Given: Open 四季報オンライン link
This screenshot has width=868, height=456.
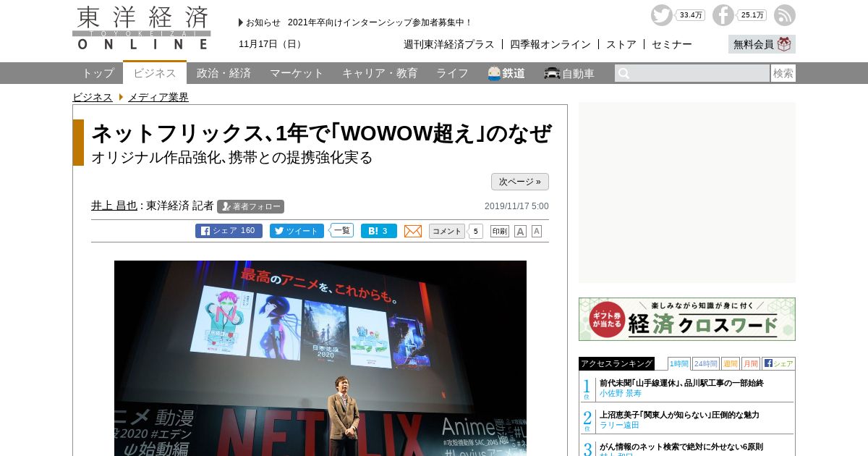Looking at the screenshot, I should (550, 44).
